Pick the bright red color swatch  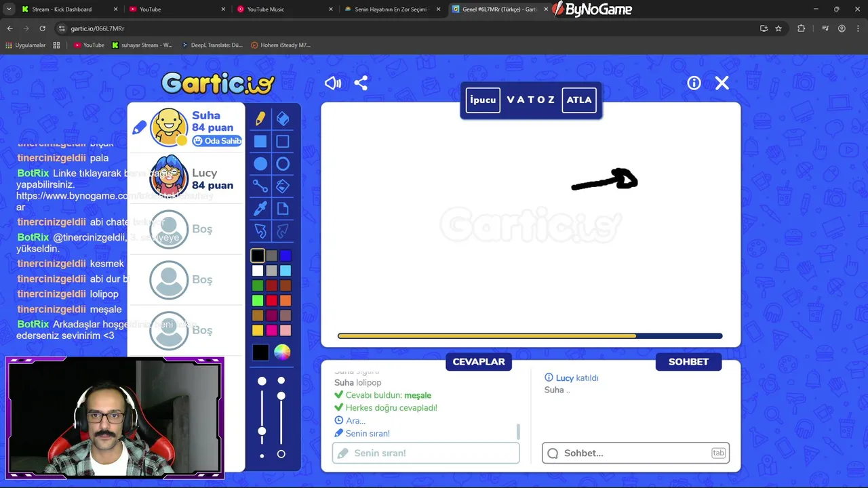271,300
